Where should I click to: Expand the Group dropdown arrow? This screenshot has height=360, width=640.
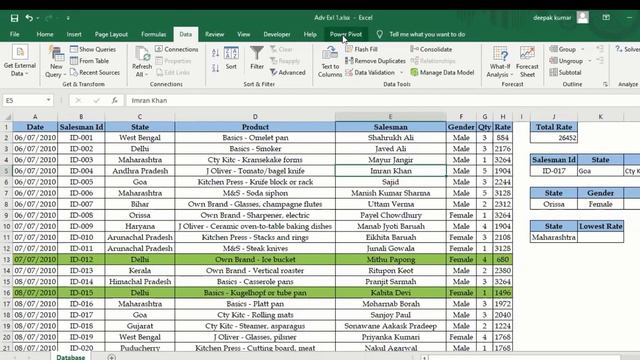(582, 49)
